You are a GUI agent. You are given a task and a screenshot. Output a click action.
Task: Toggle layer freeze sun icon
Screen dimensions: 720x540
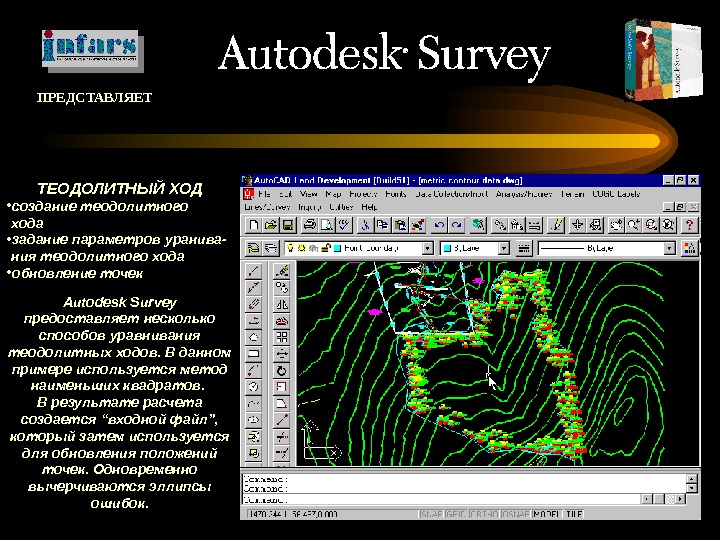(x=302, y=248)
